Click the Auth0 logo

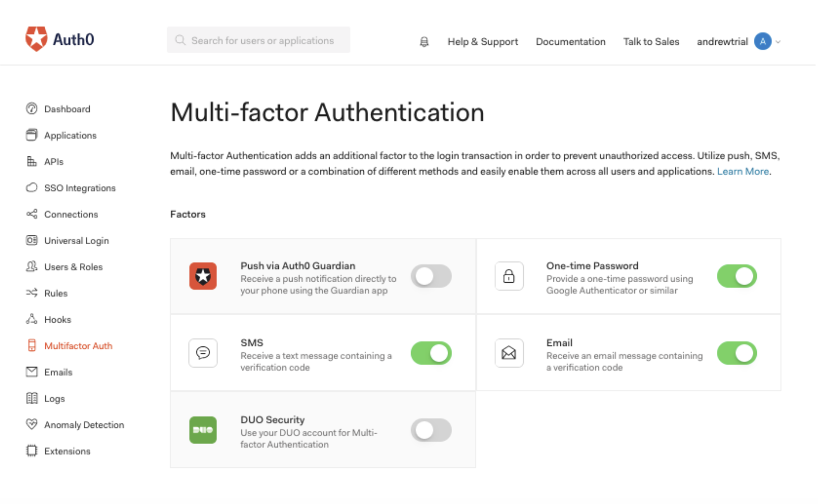point(60,39)
